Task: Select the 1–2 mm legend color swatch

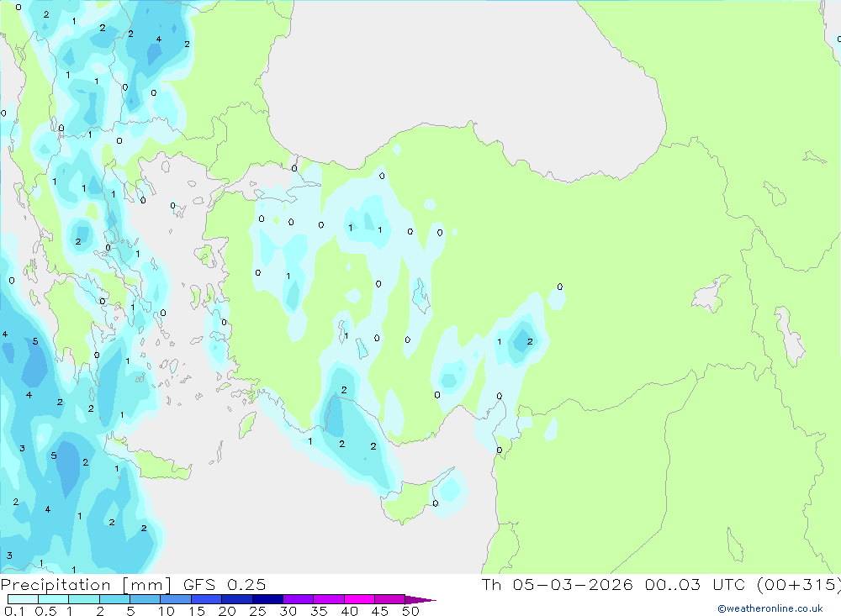Action: (x=84, y=599)
